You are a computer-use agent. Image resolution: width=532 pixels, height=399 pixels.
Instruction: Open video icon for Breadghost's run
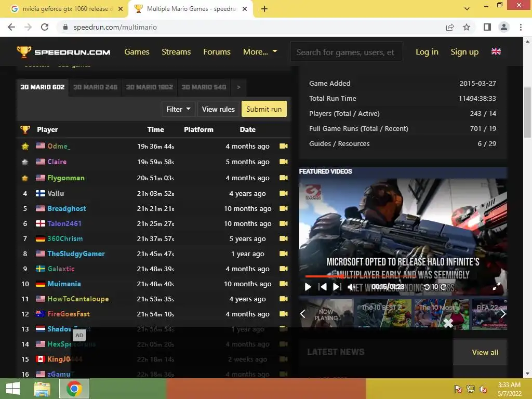tap(284, 208)
